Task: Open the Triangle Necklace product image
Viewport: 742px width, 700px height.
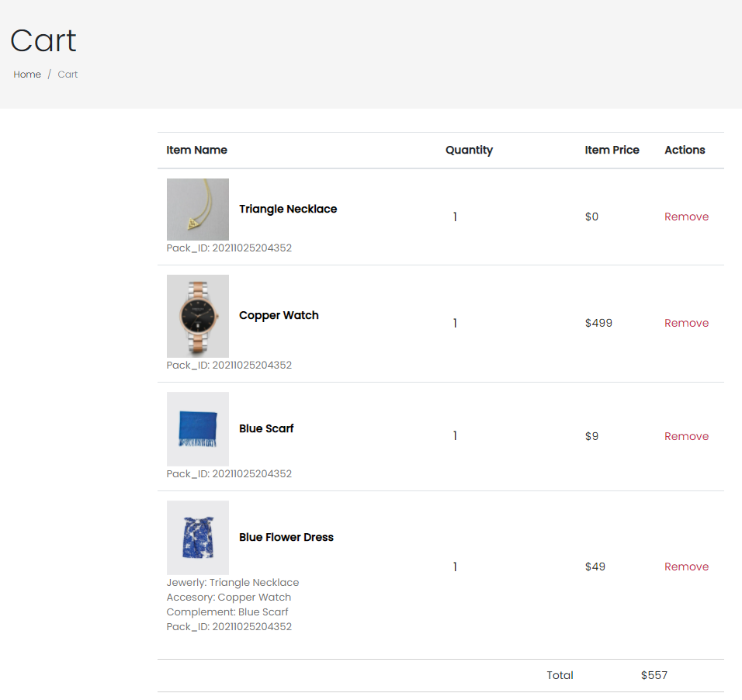Action: pyautogui.click(x=198, y=210)
